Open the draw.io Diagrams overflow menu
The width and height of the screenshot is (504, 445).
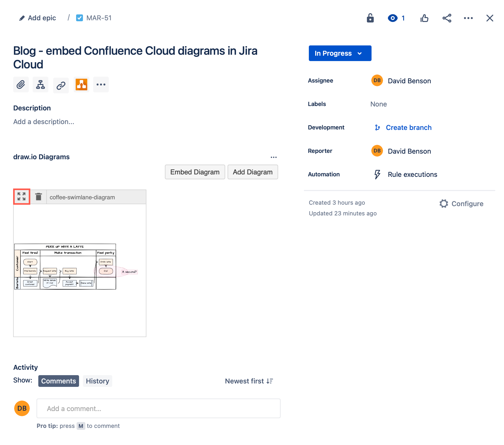coord(274,157)
